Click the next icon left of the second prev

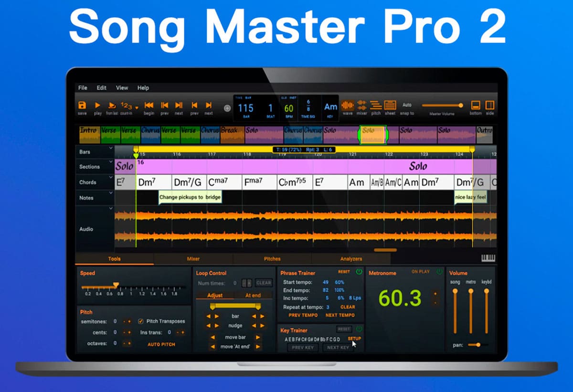(x=179, y=105)
